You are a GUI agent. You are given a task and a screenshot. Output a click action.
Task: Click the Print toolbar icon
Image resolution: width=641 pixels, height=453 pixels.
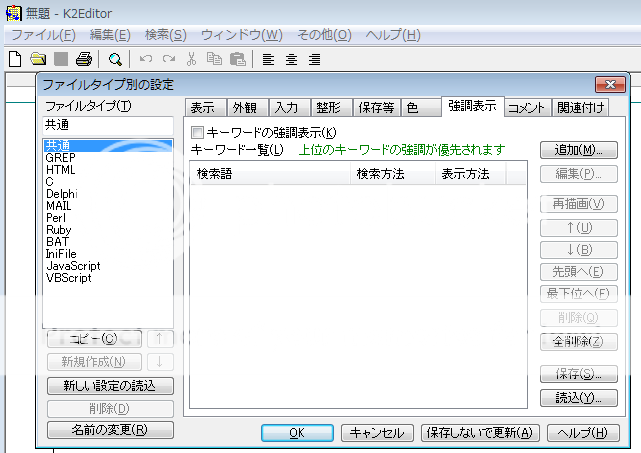[84, 59]
